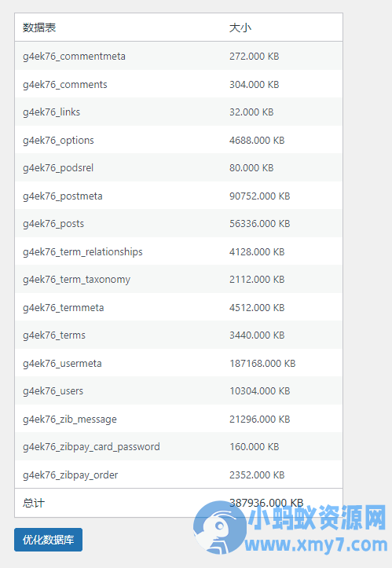
Task: Click g4ek76_zibpay_card_password table name
Action: [91, 447]
